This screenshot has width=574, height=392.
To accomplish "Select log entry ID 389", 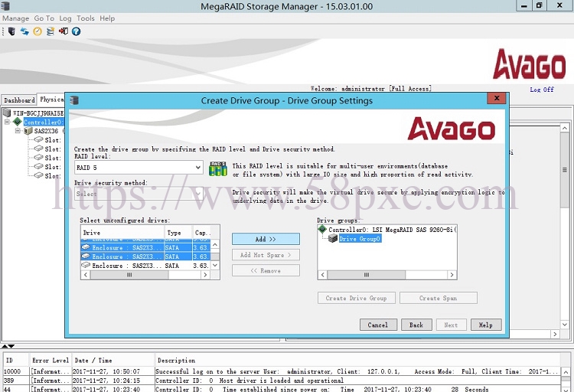I will [x=282, y=381].
